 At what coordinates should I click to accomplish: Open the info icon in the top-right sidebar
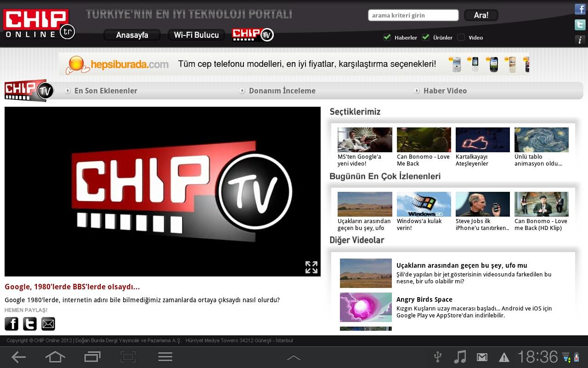coord(580,40)
